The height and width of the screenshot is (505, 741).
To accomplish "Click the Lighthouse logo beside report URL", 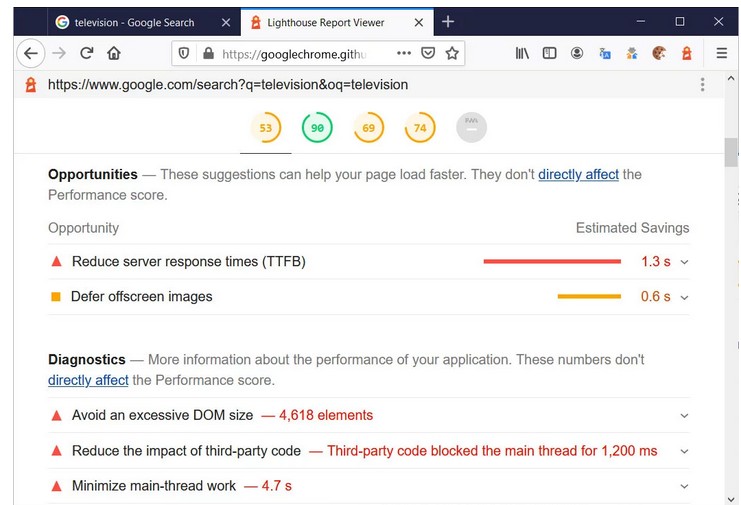I will tap(31, 85).
